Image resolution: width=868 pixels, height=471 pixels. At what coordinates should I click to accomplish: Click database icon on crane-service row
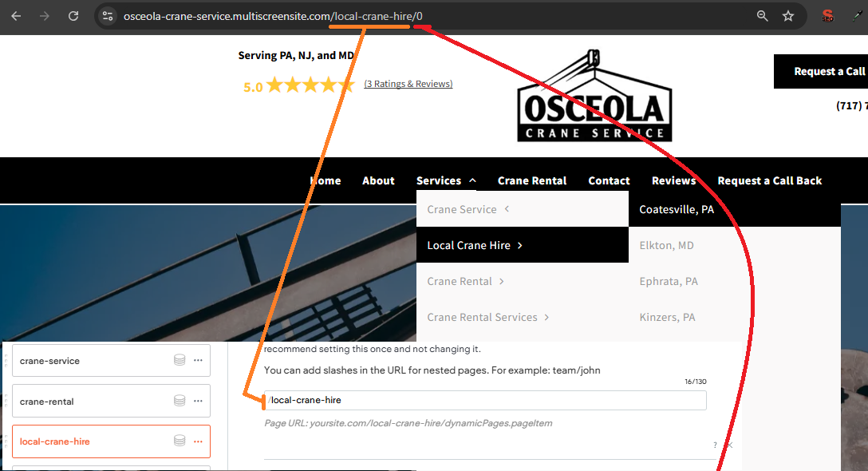tap(180, 360)
